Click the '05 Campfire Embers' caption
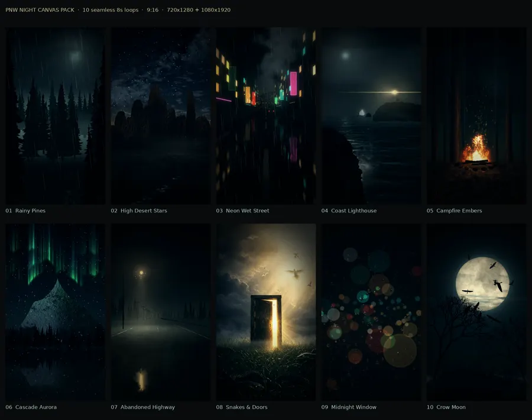532x420 pixels. click(x=455, y=211)
